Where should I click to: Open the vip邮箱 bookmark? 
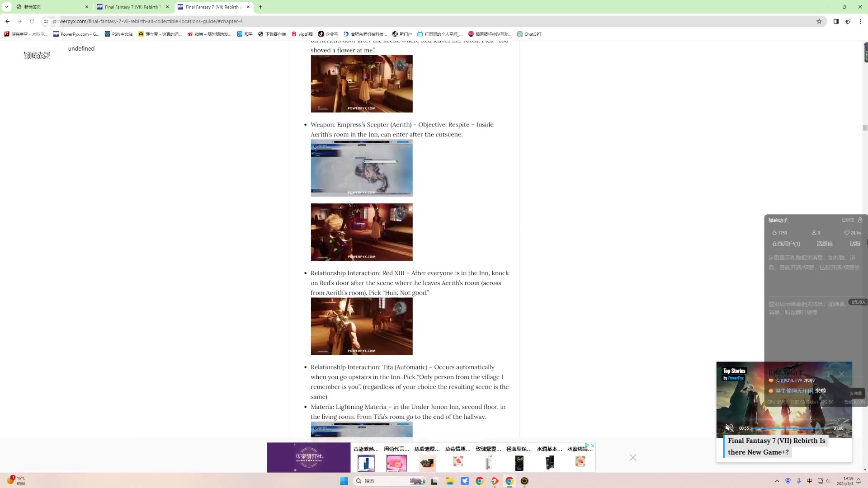pyautogui.click(x=302, y=34)
